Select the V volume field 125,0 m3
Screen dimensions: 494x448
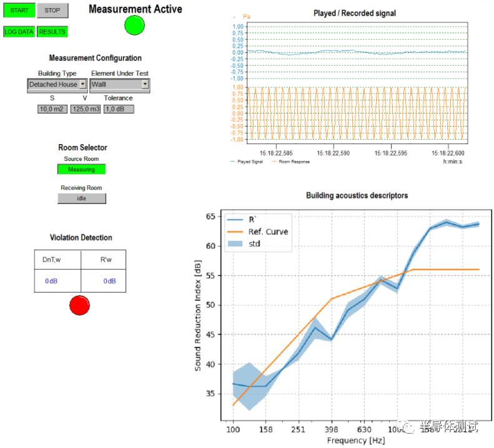(86, 109)
